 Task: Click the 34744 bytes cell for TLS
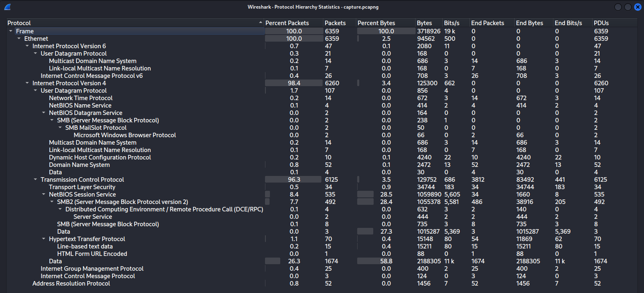coord(425,187)
